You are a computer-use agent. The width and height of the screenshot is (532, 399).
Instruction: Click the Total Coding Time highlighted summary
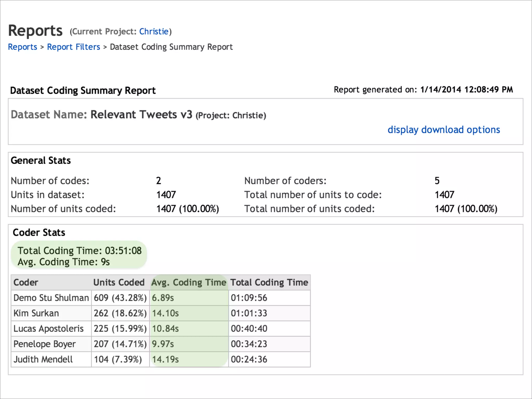(79, 251)
